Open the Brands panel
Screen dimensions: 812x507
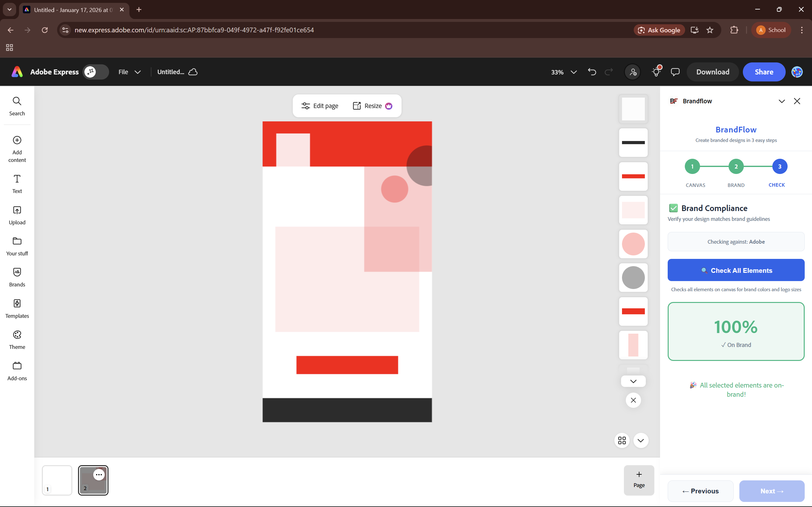[x=17, y=277]
